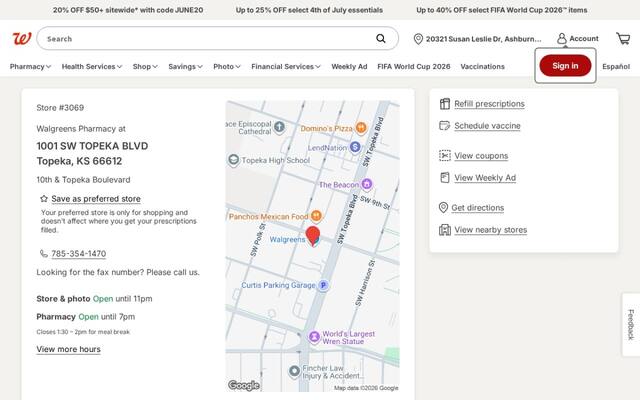
Task: Click the Get directions pin icon
Action: pos(443,207)
